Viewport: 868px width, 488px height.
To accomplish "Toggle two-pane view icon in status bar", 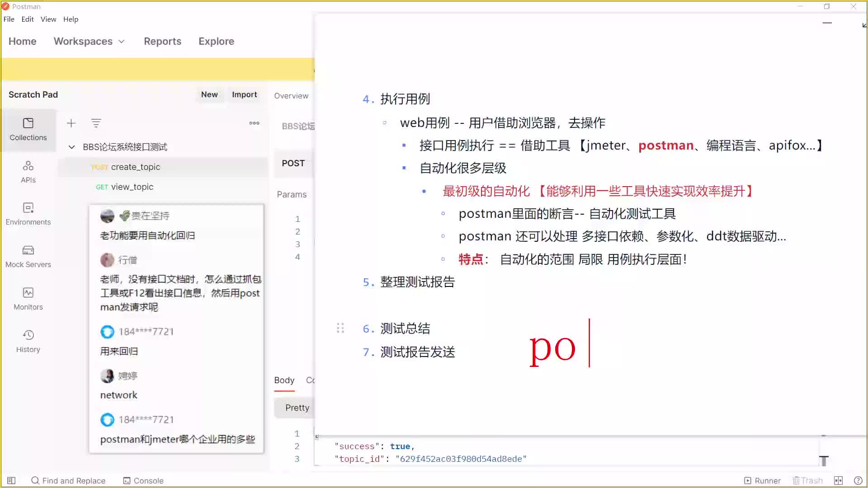I will [838, 480].
